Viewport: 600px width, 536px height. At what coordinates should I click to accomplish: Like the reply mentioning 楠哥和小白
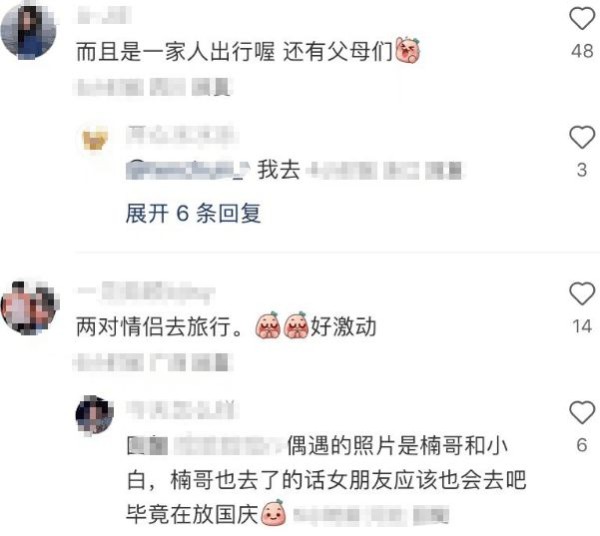pos(582,412)
